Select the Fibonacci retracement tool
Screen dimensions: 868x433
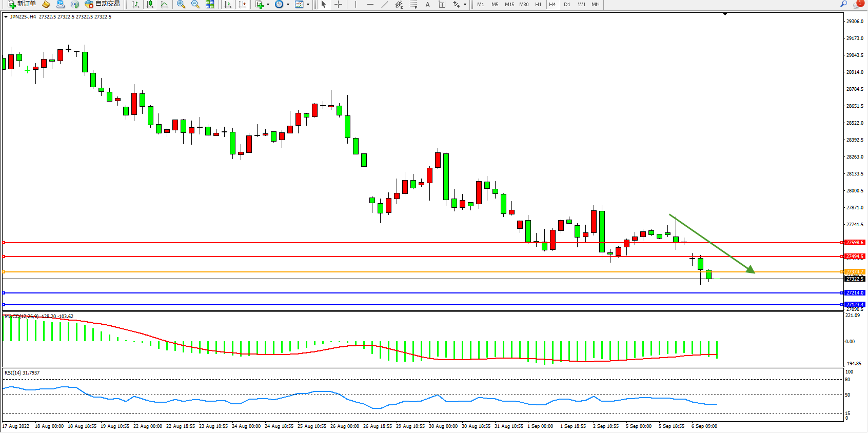click(413, 4)
